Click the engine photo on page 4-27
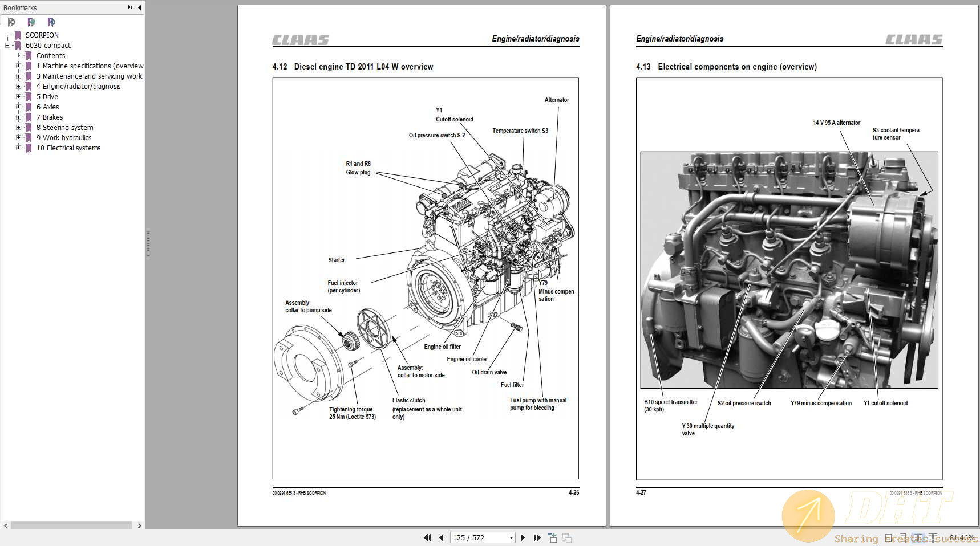The image size is (980, 546). [789, 270]
